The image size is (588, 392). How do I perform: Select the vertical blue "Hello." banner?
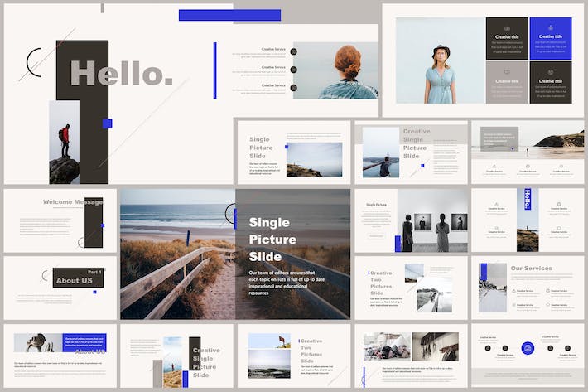point(528,199)
